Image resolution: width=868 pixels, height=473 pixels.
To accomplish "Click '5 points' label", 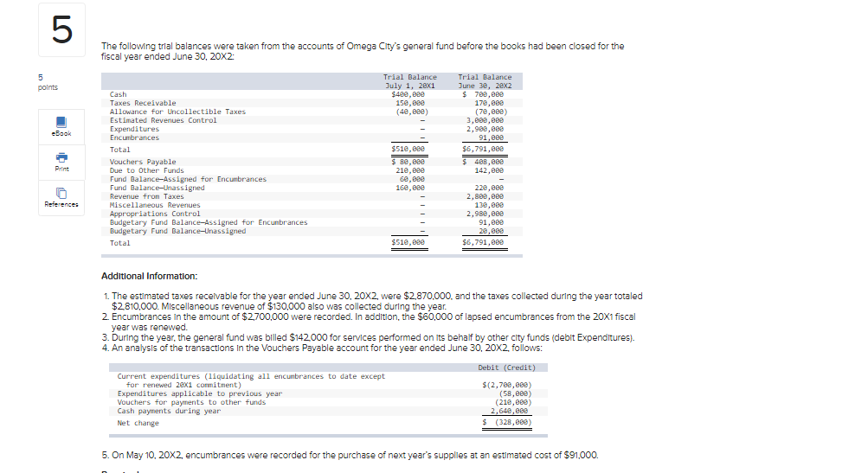I will [x=48, y=82].
